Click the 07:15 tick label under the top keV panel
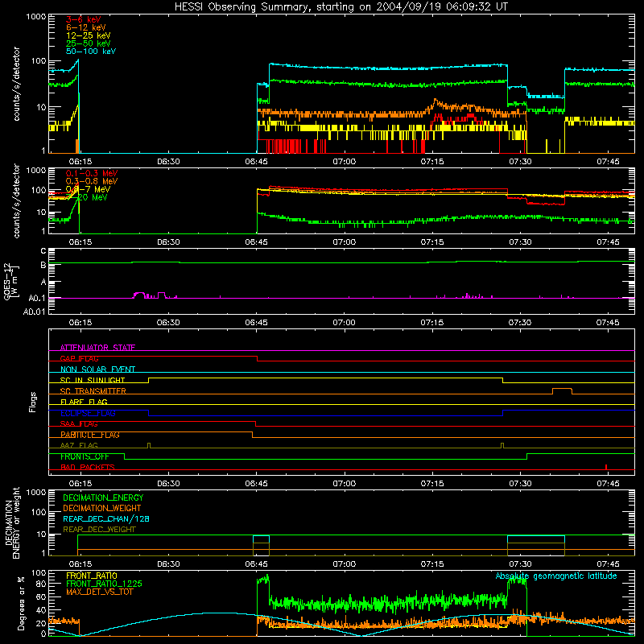 [x=432, y=162]
